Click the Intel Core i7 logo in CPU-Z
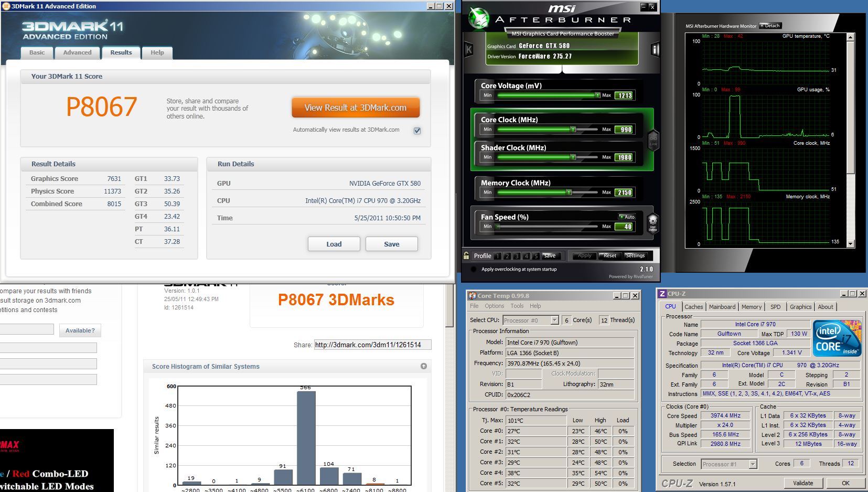The width and height of the screenshot is (868, 492). (x=837, y=338)
